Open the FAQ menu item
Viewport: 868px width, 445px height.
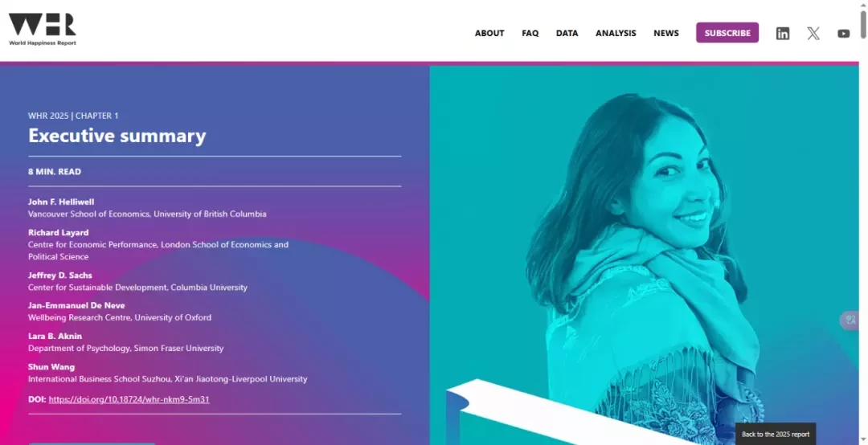530,33
